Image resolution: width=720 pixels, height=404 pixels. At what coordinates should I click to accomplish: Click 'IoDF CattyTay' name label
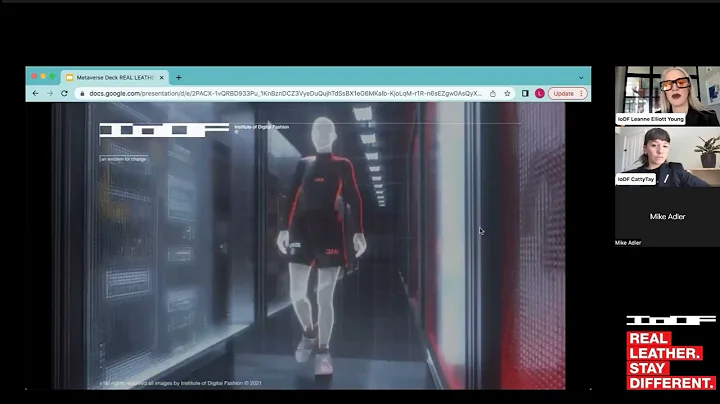pos(636,179)
